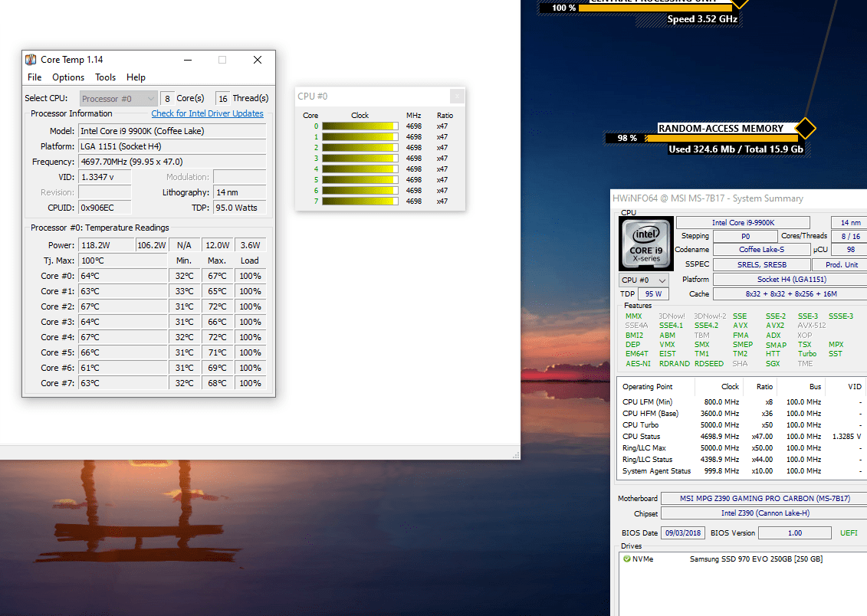The image size is (867, 616).
Task: Open the File menu in Core Temp
Action: click(x=34, y=77)
